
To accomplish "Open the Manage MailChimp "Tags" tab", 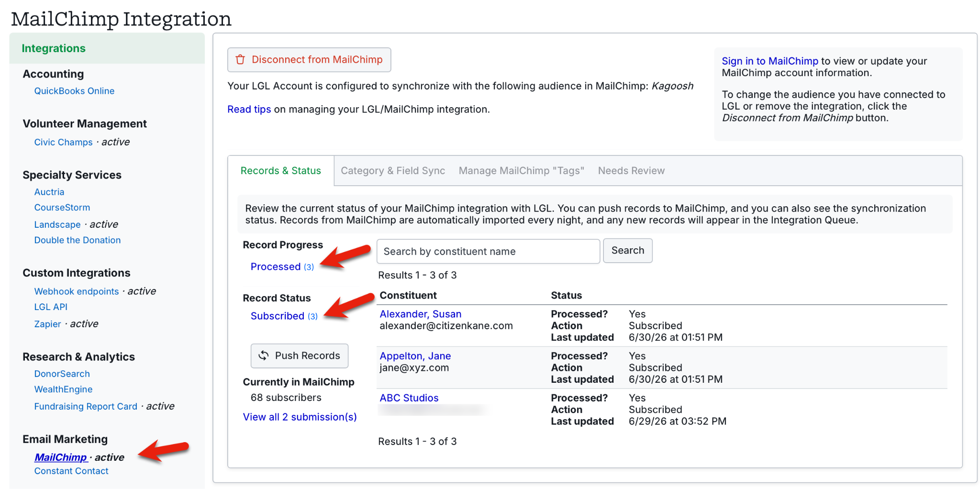I will [522, 171].
